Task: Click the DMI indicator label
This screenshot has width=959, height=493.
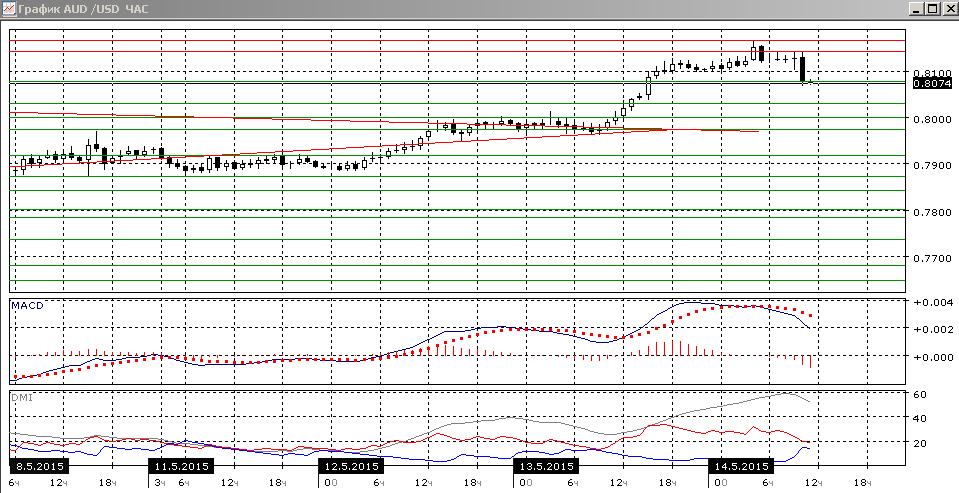Action: pyautogui.click(x=21, y=398)
